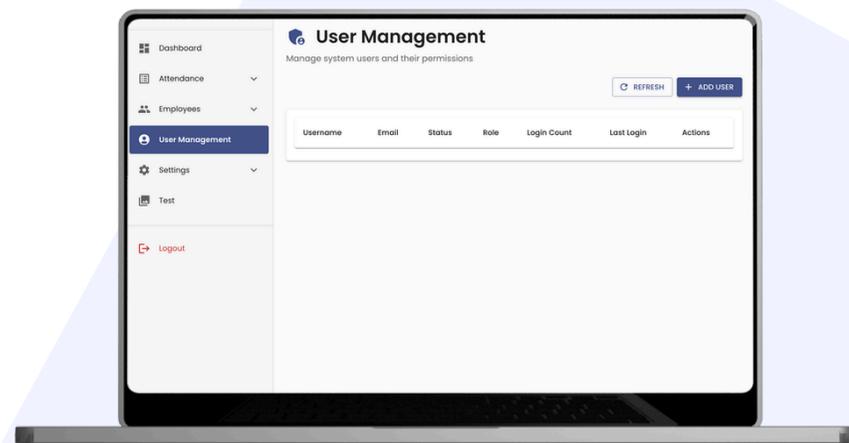Screen dimensions: 849x443
Task: Click the shield icon beside page title
Action: (296, 37)
